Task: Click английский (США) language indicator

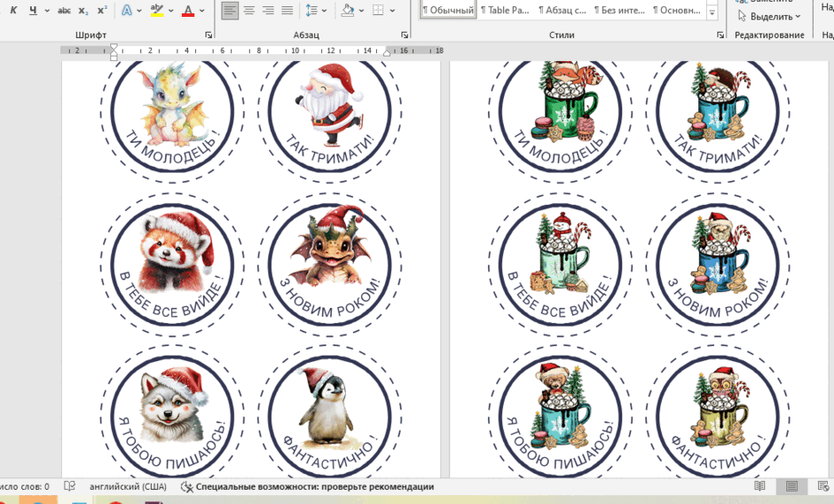Action: (x=128, y=486)
